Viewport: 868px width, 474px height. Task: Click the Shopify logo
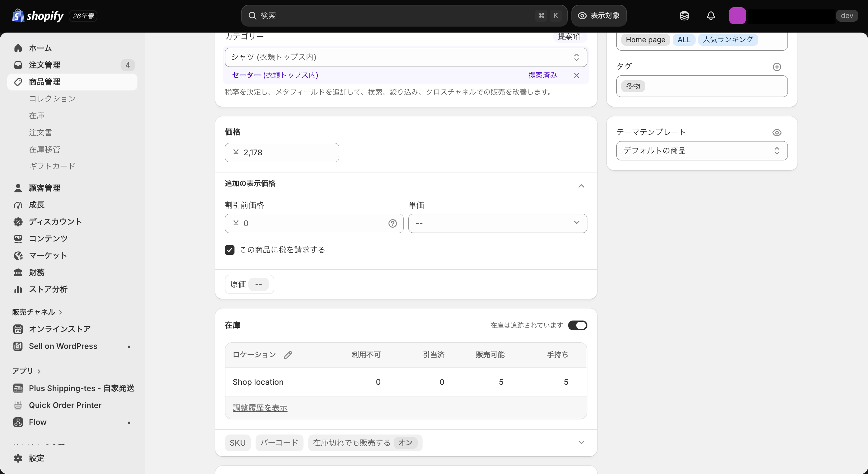(37, 15)
